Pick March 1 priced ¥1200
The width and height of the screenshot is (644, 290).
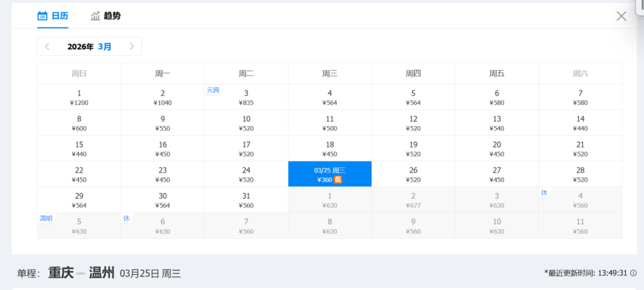pyautogui.click(x=79, y=97)
